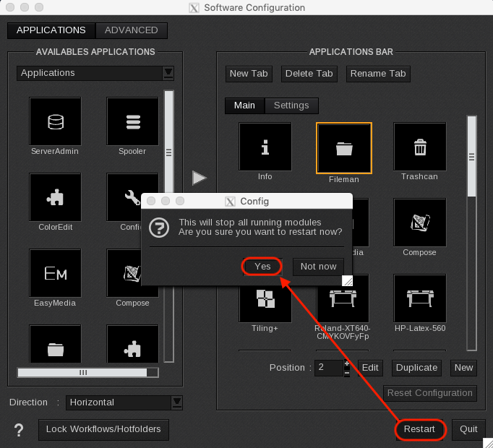Click the Restart button
This screenshot has height=448, width=493.
pyautogui.click(x=419, y=429)
